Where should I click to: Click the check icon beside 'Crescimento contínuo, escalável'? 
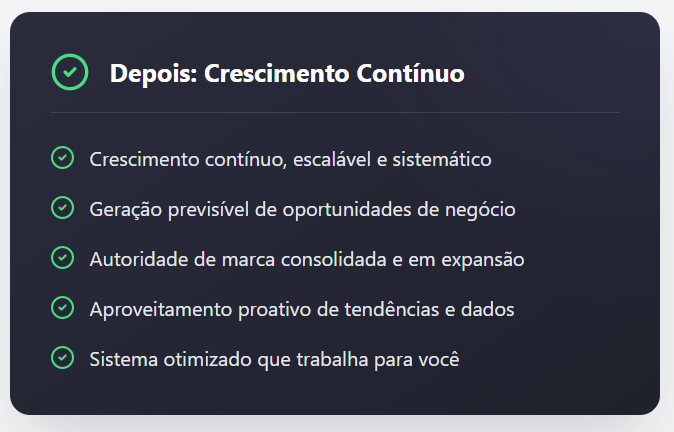62,158
